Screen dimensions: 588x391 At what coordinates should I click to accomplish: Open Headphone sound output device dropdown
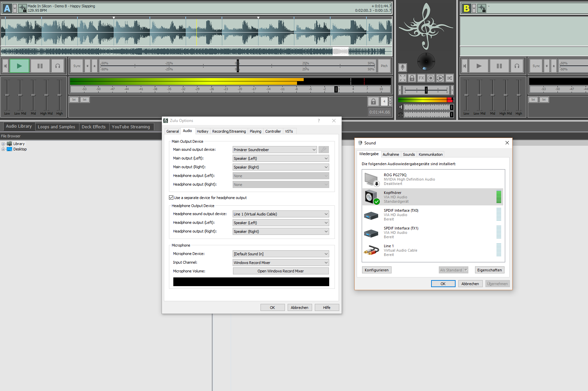pos(281,214)
